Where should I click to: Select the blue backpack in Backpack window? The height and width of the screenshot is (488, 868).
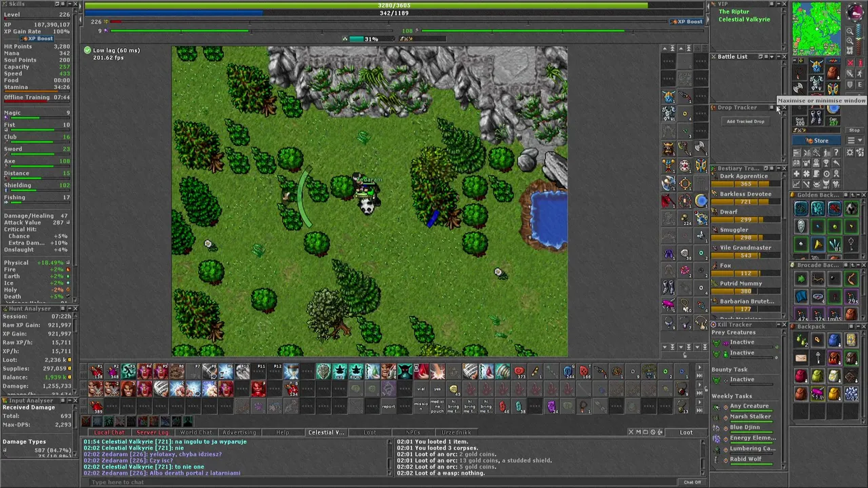pyautogui.click(x=834, y=341)
